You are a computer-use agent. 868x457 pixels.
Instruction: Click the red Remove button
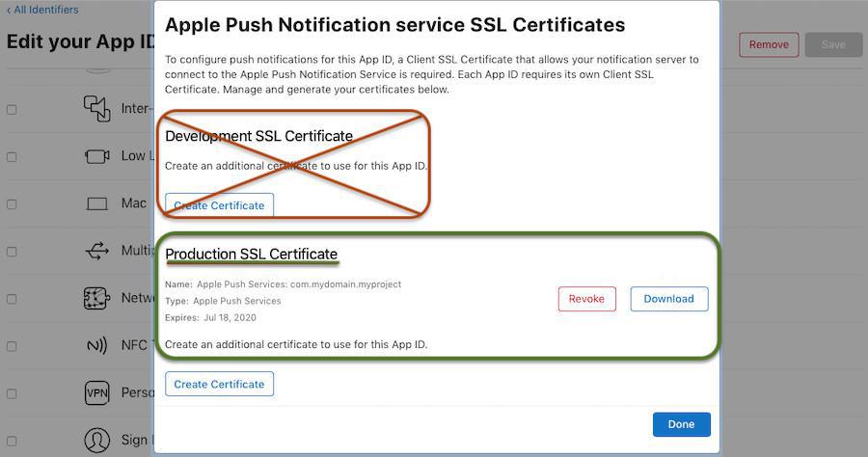pyautogui.click(x=769, y=44)
